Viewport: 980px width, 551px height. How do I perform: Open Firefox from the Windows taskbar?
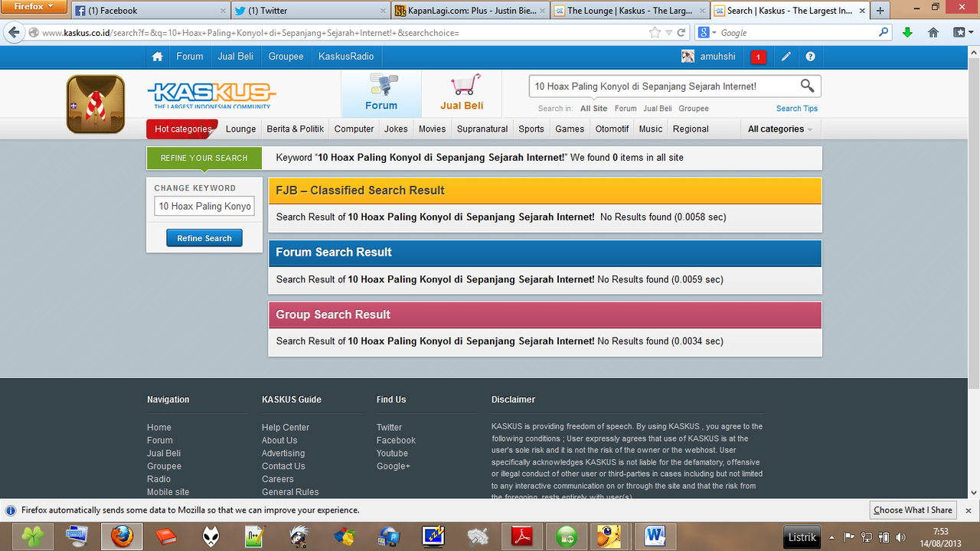pyautogui.click(x=121, y=536)
